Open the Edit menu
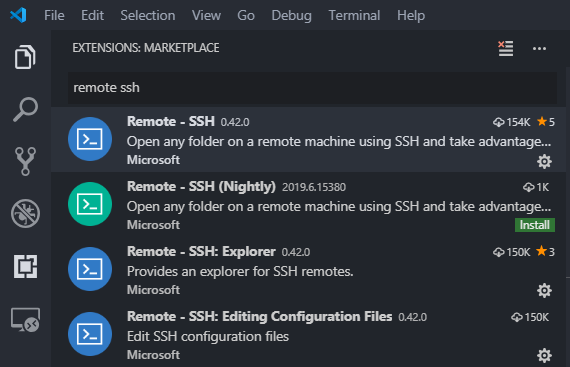Screen dimensions: 570x367 pos(92,16)
